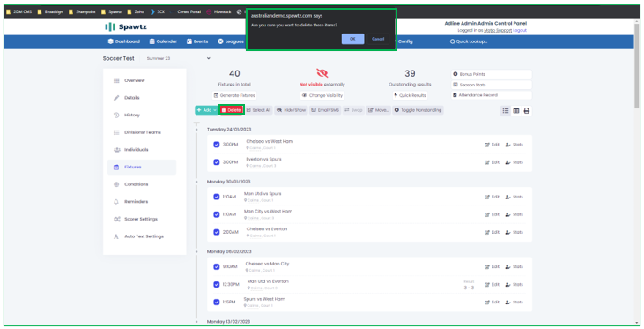Image resolution: width=644 pixels, height=329 pixels.
Task: Open the Summer 23 season dropdown
Action: (x=178, y=58)
